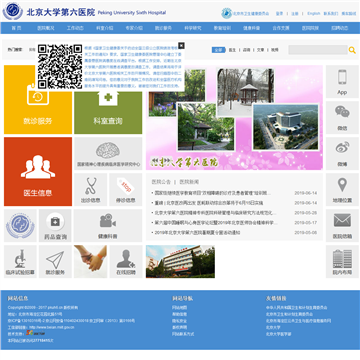Open the 科室介绍 nav menu
Image resolution: width=360 pixels, height=360 pixels.
click(105, 28)
